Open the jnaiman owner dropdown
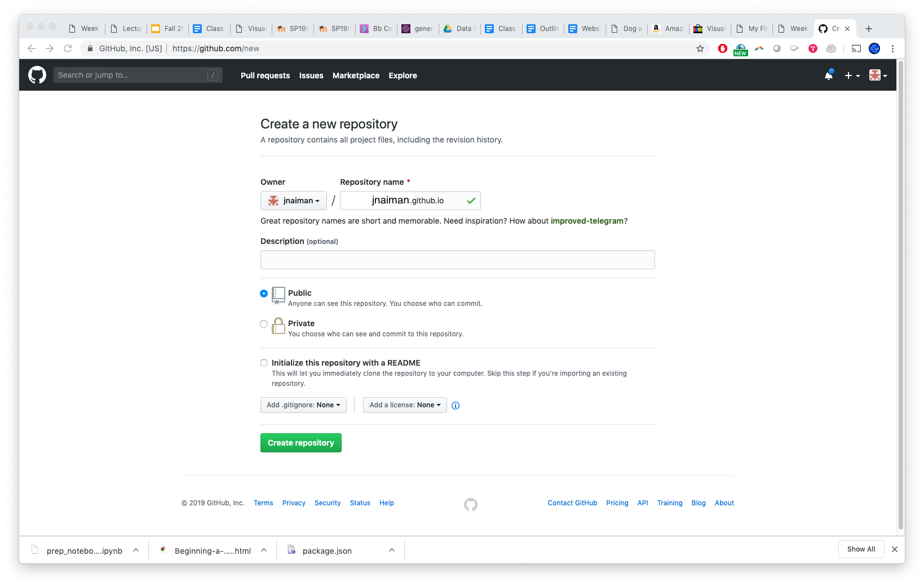 click(x=294, y=201)
